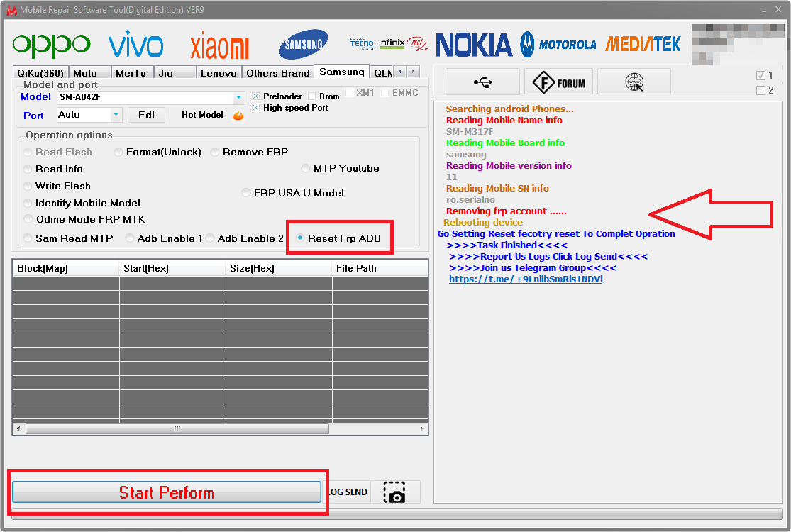Expand the Model dropdown arrow
This screenshot has height=532, width=791.
point(238,97)
